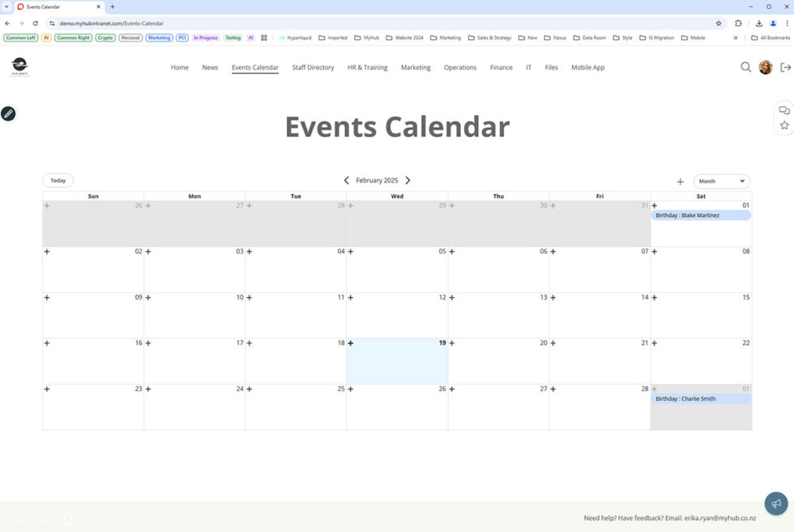The image size is (794, 532).
Task: Switch to the Staff Directory tab
Action: coord(314,67)
